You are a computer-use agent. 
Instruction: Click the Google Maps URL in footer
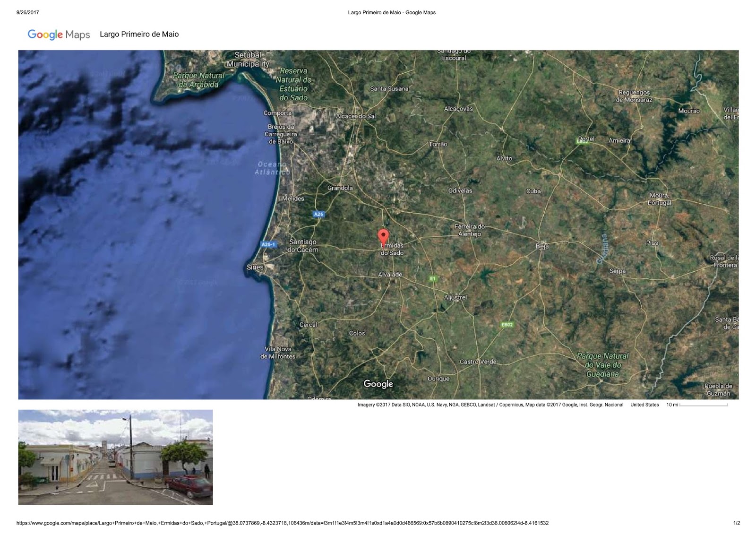click(283, 523)
